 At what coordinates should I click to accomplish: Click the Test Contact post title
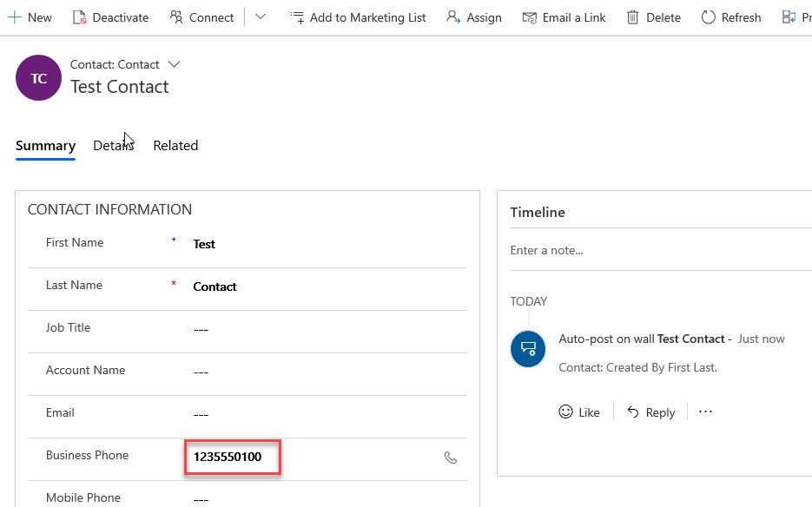click(x=690, y=339)
